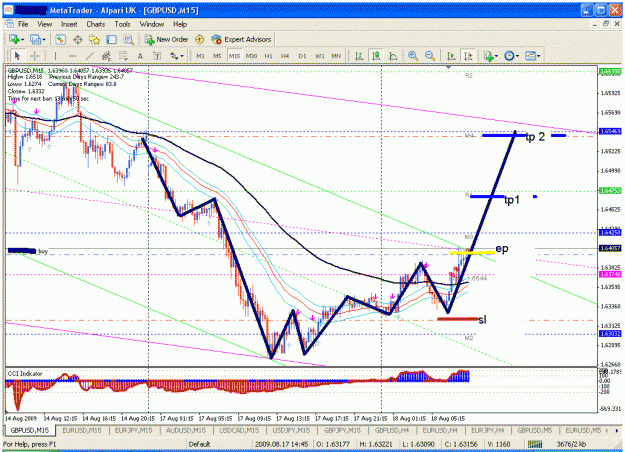Switch to the D1 timeframe
Screen dimensions: 625x452
pos(302,56)
